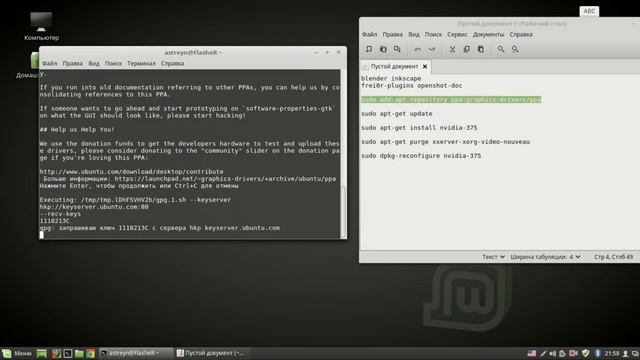Launch the terminal icon in the panel launcher

point(68,353)
